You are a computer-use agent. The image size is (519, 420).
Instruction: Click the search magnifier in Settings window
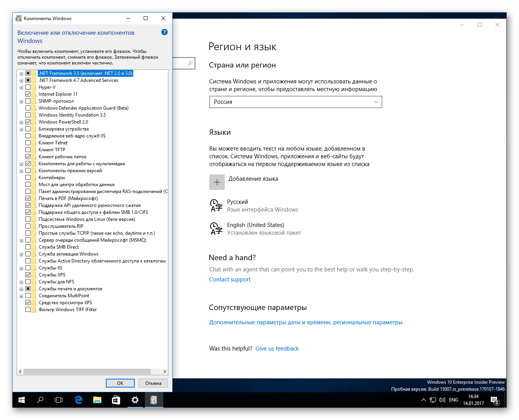(190, 63)
